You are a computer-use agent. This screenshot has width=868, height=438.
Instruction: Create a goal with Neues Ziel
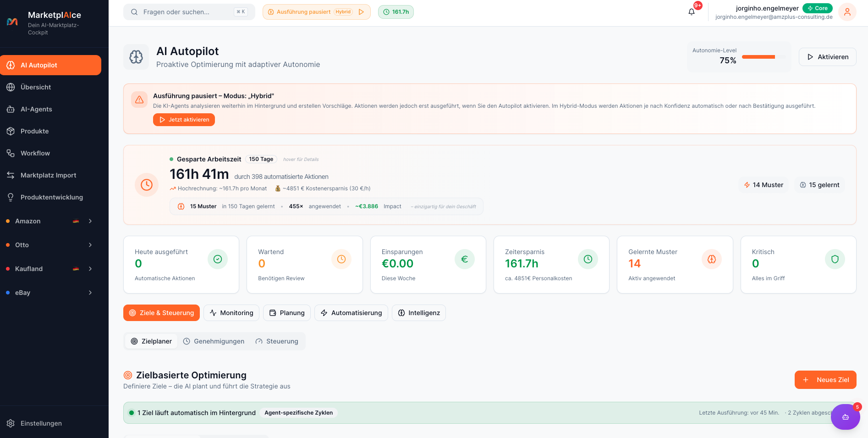point(825,380)
